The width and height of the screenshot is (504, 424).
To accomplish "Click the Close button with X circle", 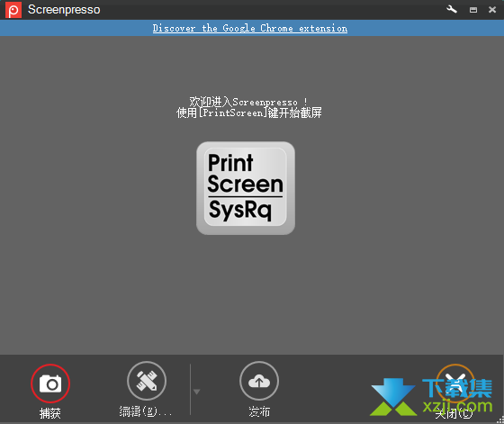I will (x=454, y=383).
